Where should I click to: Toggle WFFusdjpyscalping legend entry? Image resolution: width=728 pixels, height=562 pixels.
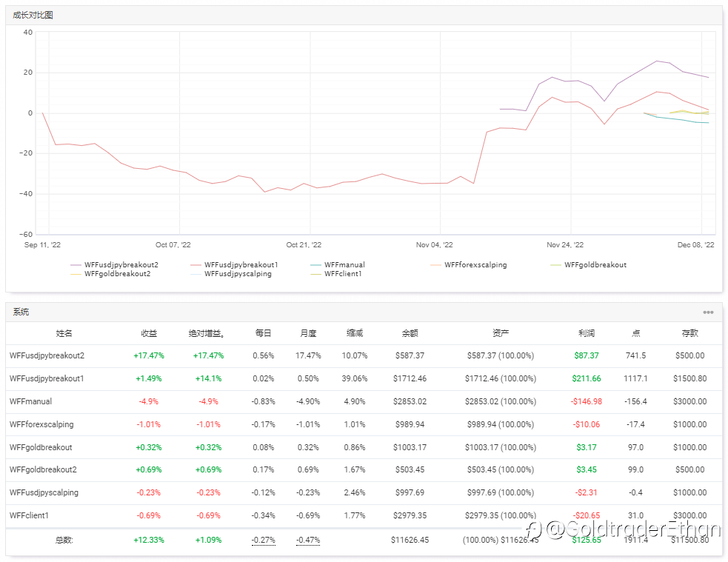click(x=231, y=274)
